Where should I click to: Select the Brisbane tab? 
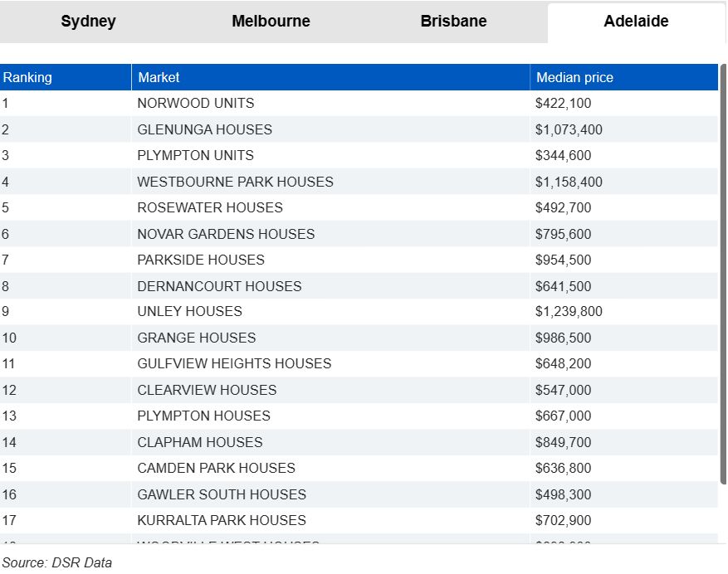pyautogui.click(x=453, y=22)
